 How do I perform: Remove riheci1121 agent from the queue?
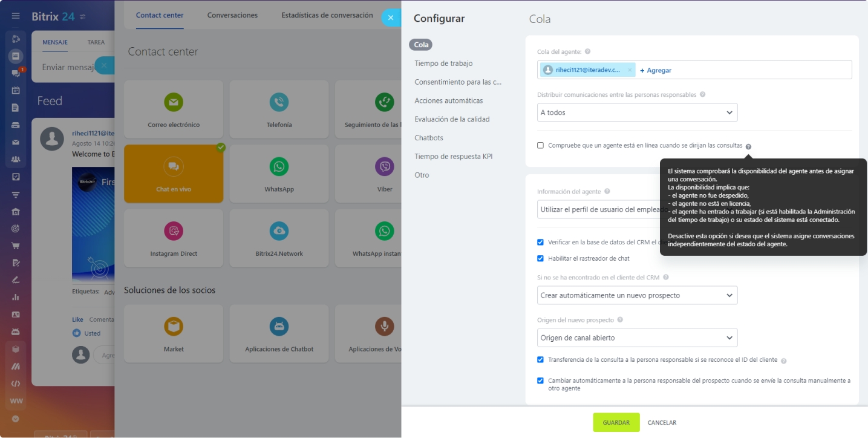click(x=630, y=70)
